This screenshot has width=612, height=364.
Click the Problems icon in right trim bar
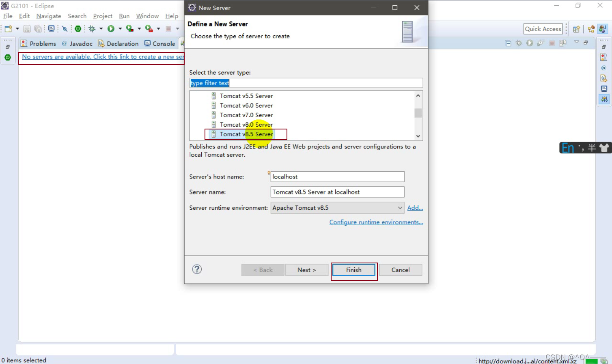point(604,57)
